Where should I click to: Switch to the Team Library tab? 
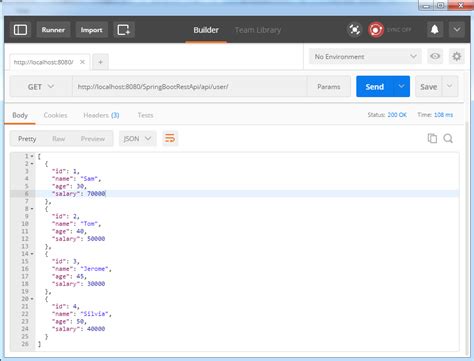pyautogui.click(x=258, y=30)
